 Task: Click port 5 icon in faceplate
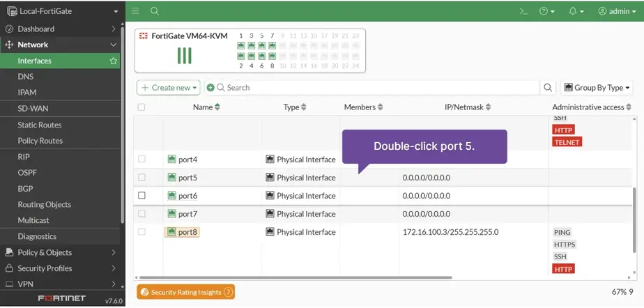261,45
